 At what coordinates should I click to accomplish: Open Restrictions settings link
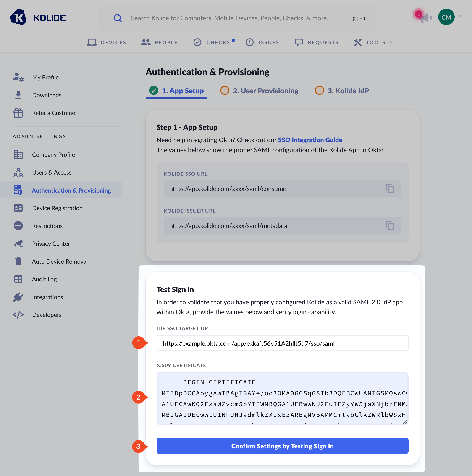[x=47, y=226]
